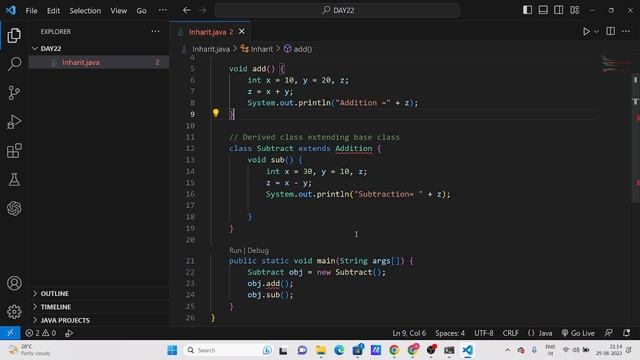The height and width of the screenshot is (360, 640).
Task: Open Microsoft Edge from the taskbar
Action: click(x=339, y=350)
